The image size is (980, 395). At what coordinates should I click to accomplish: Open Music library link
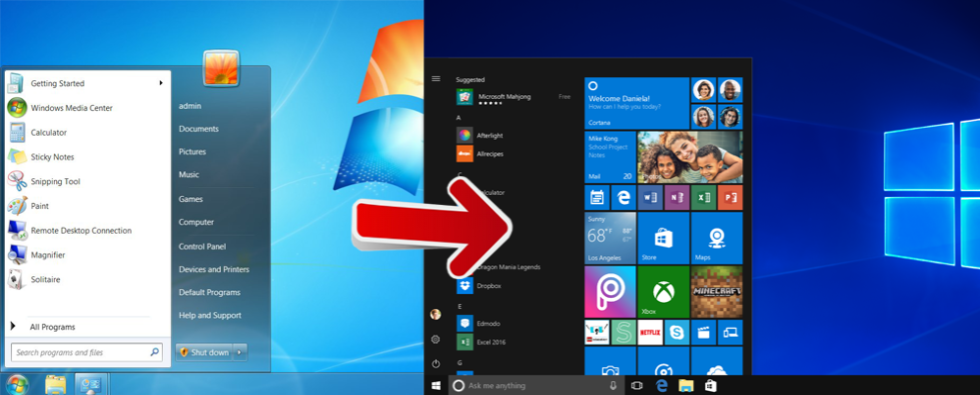[189, 174]
